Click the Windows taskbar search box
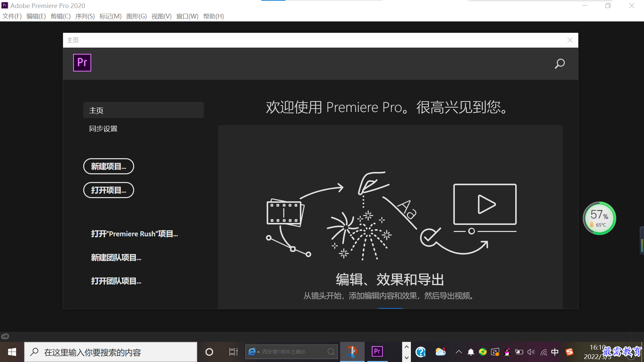This screenshot has width=644, height=362. pos(111,352)
